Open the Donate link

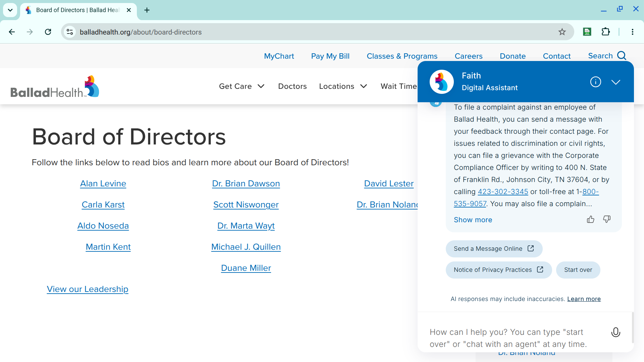click(513, 56)
